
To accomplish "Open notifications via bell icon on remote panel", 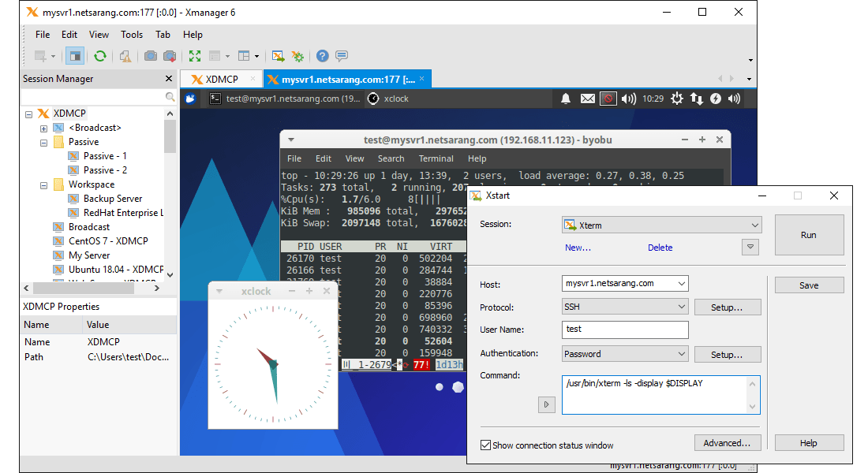I will [565, 99].
